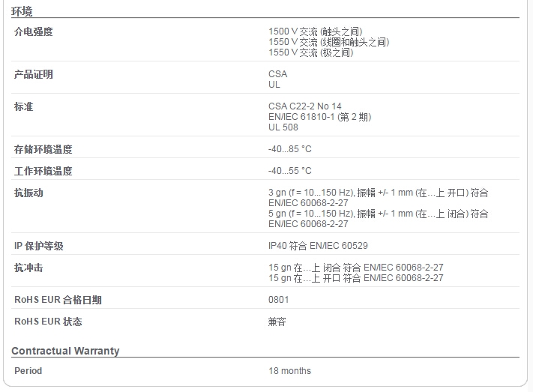Select the 标准 row label
Screen dimensions: 533x392
[23, 106]
